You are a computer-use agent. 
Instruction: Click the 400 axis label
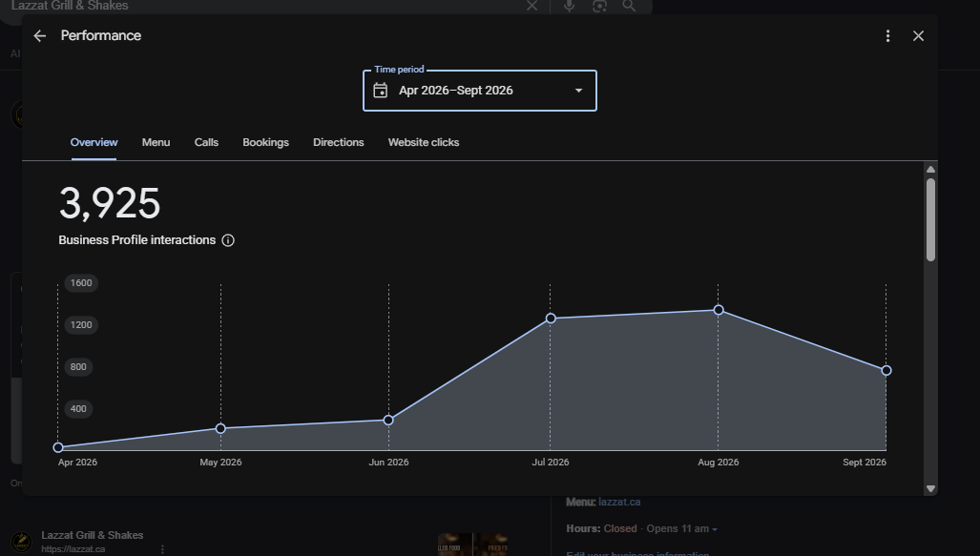[79, 408]
